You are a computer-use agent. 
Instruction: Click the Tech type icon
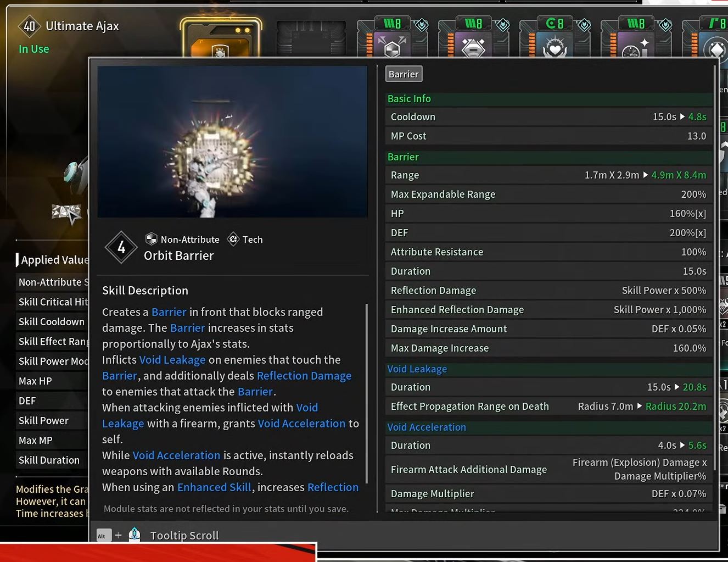[233, 239]
